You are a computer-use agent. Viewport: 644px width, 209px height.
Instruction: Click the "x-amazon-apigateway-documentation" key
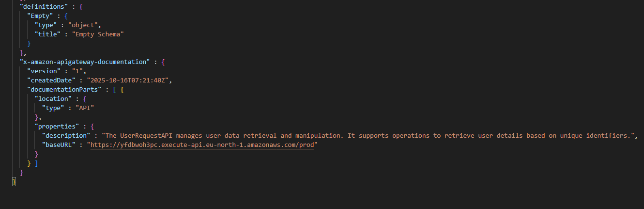point(83,62)
